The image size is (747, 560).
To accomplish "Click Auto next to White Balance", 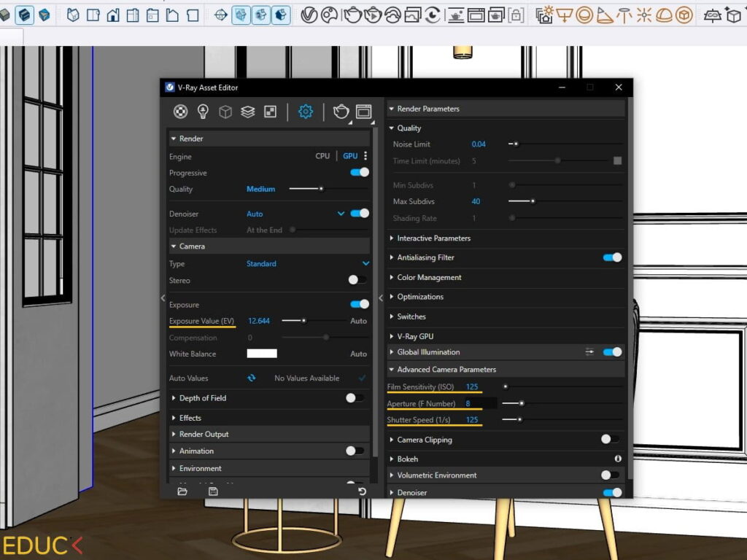I will tap(358, 354).
